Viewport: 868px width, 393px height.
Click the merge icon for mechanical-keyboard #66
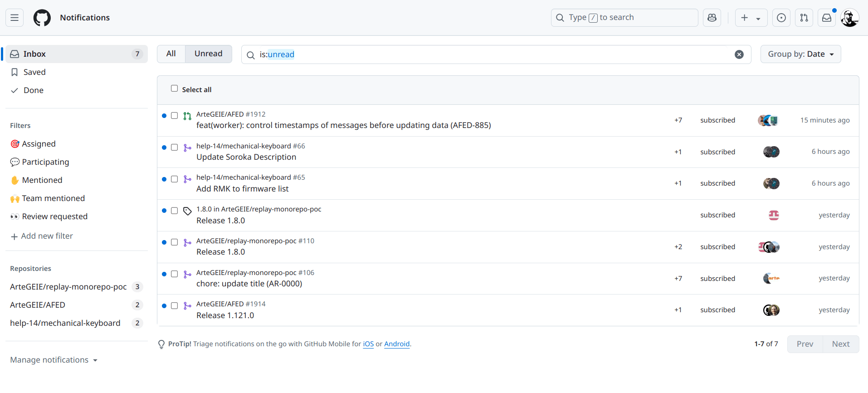pos(187,148)
